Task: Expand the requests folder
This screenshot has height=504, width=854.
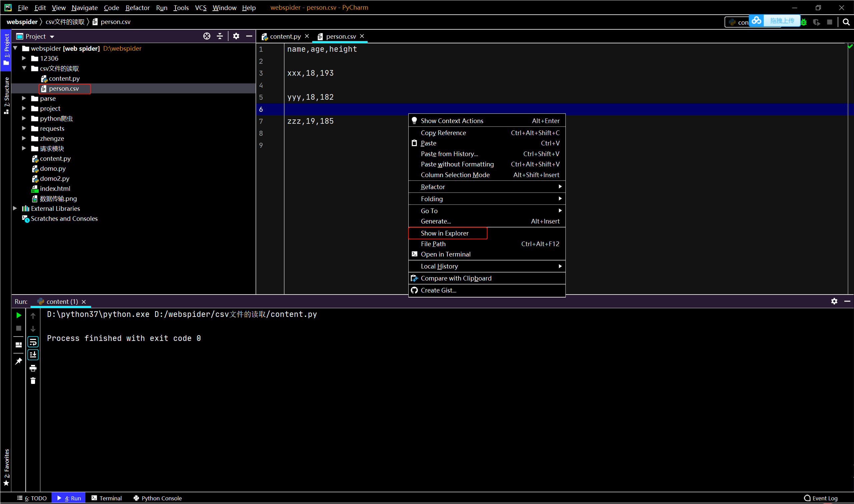Action: (x=24, y=128)
